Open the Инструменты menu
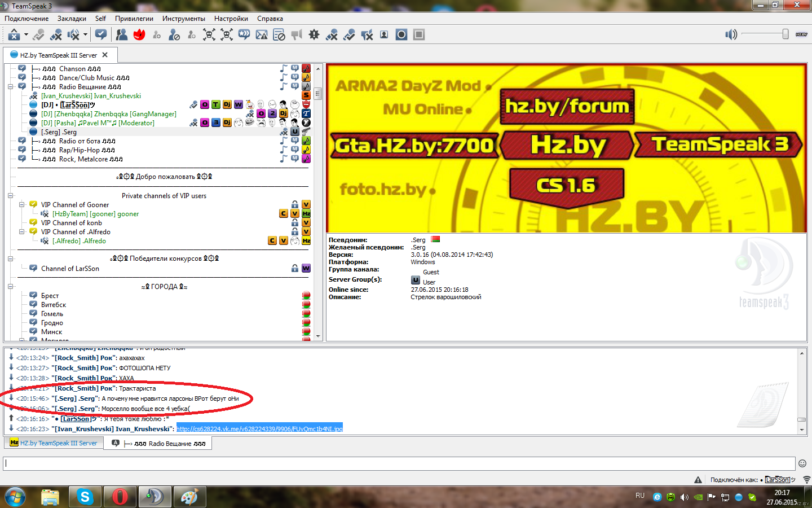 point(184,19)
